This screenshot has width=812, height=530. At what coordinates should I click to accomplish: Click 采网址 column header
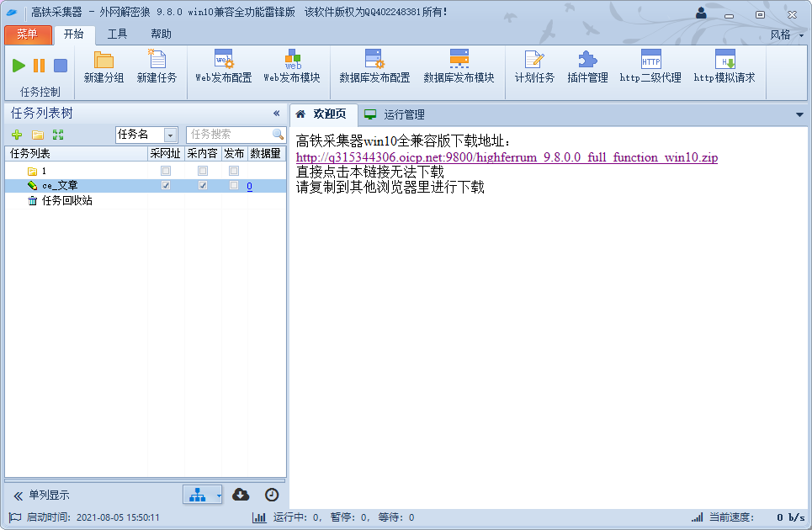[x=166, y=154]
